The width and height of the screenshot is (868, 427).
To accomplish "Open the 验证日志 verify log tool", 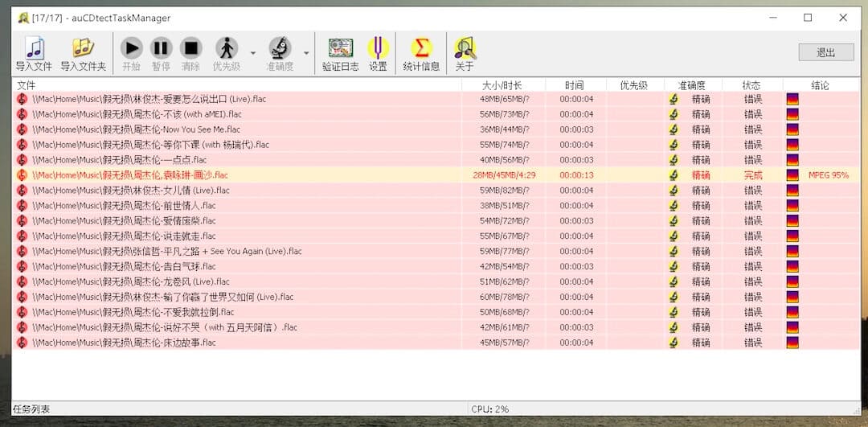I will [341, 49].
